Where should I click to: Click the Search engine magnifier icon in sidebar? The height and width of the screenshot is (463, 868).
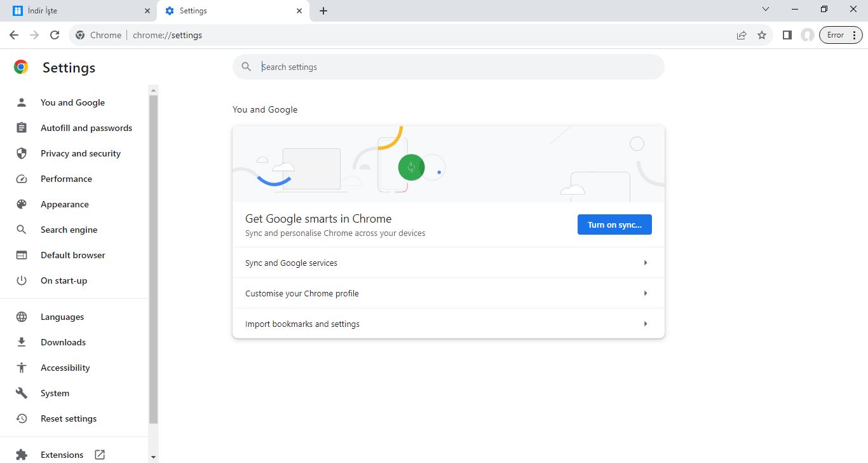tap(22, 230)
